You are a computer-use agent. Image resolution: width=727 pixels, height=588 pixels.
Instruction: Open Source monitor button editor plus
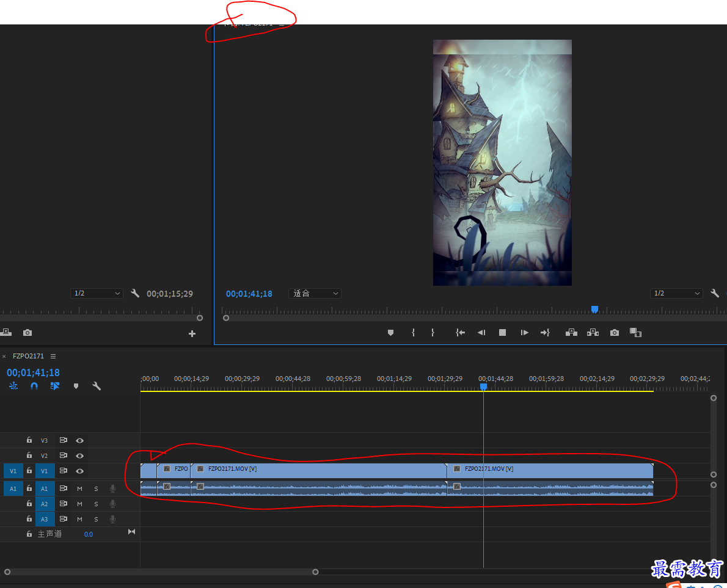click(x=192, y=333)
